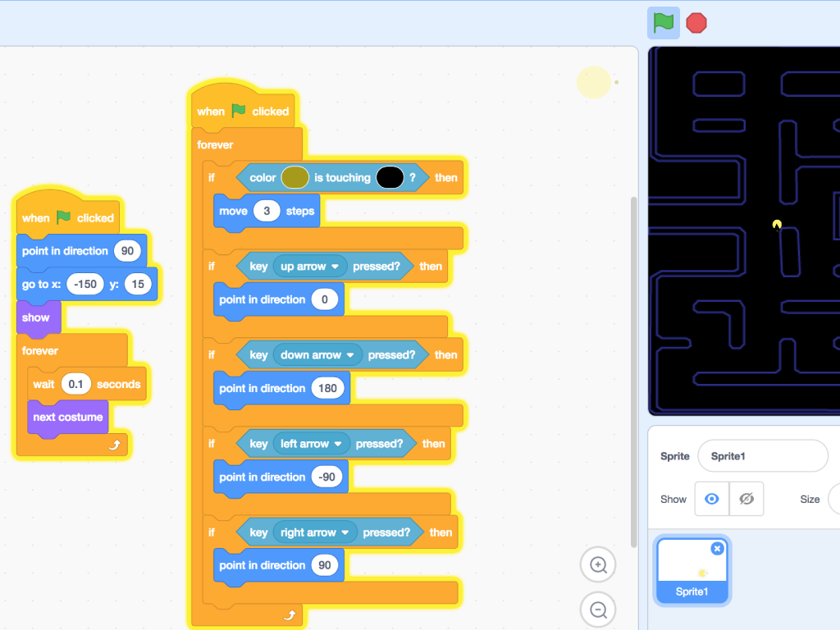Pick the olive color swatch in touching block

[x=294, y=177]
